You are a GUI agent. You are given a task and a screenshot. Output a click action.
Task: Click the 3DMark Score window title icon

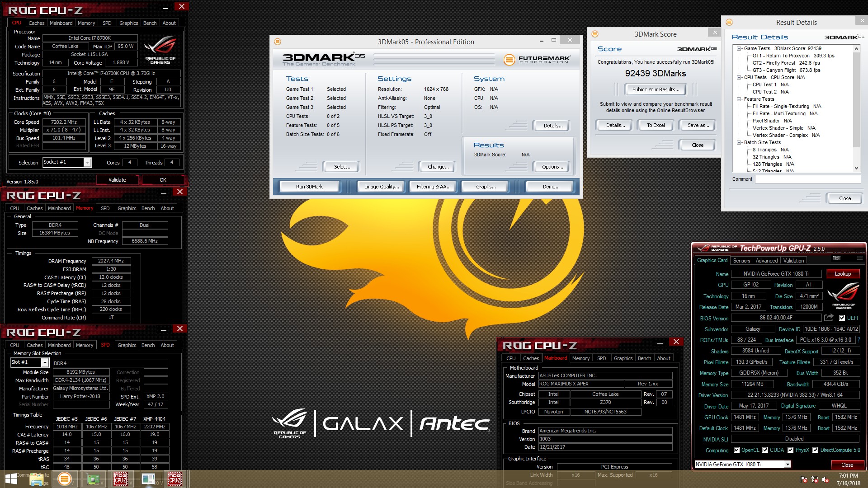595,34
